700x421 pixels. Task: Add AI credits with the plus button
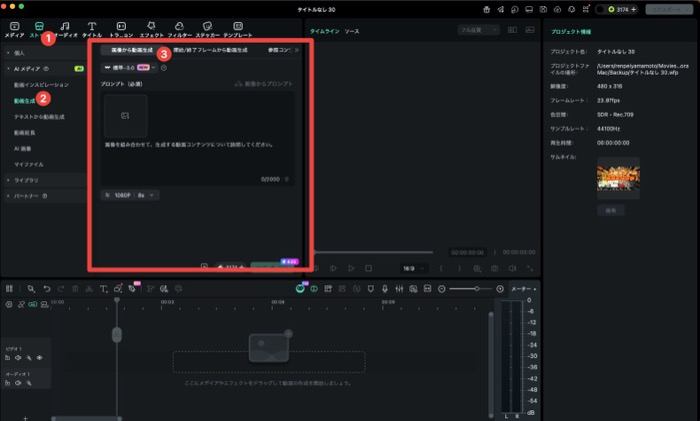(633, 9)
